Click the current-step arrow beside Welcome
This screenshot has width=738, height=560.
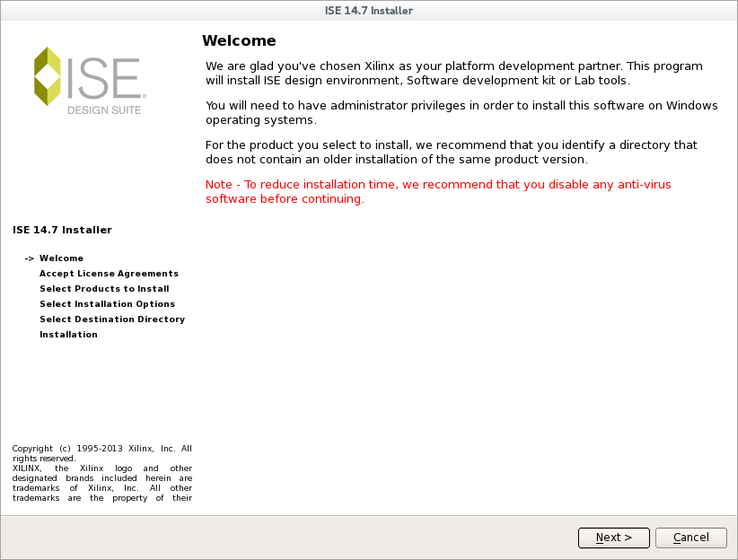click(x=30, y=258)
